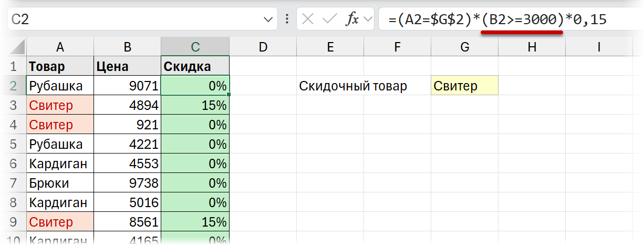Select row 1 header
The width and height of the screenshot is (644, 245).
click(x=14, y=66)
